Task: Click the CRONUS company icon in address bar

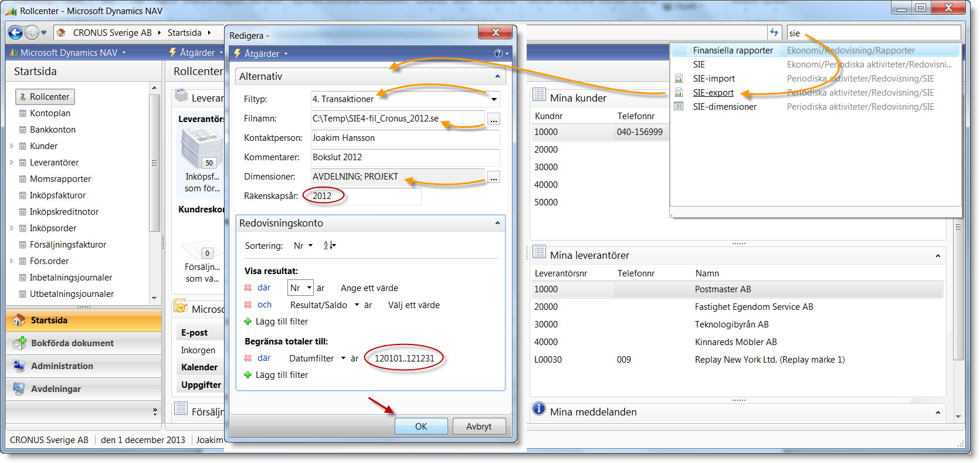Action: point(62,33)
